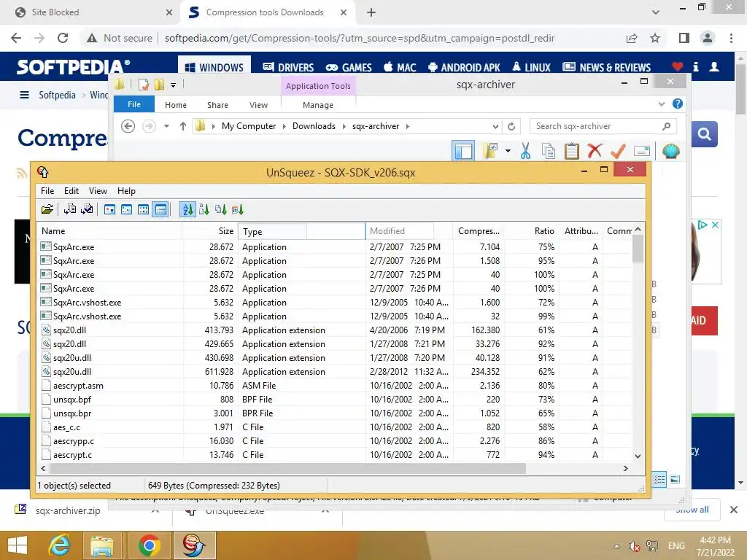Select the aescrypp.c file entry
Viewport: 747px width, 560px height.
[336, 441]
